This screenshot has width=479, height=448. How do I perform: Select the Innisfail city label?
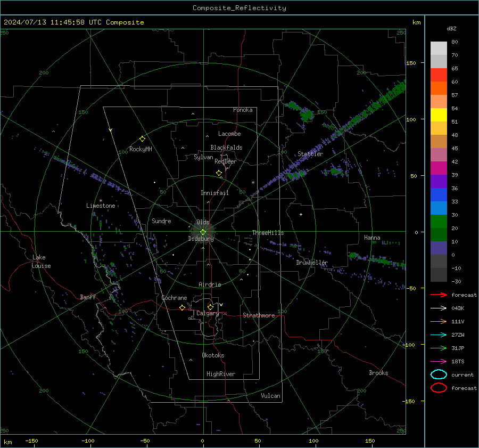[x=214, y=193]
